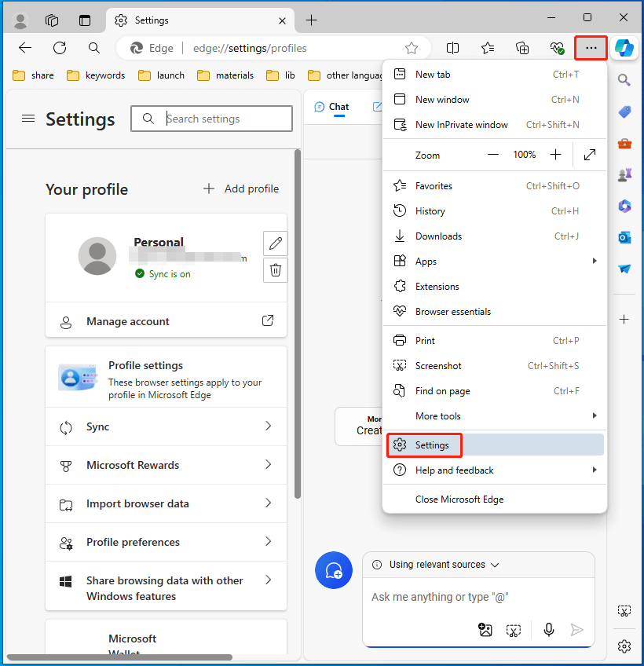Screen dimensions: 644x666
Task: Toggle split screen icon
Action: coord(453,48)
